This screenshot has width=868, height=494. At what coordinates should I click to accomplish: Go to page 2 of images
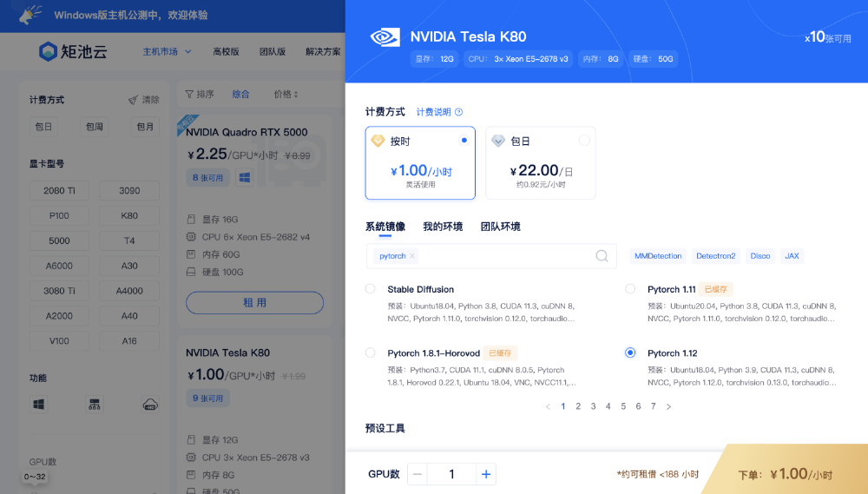coord(578,406)
